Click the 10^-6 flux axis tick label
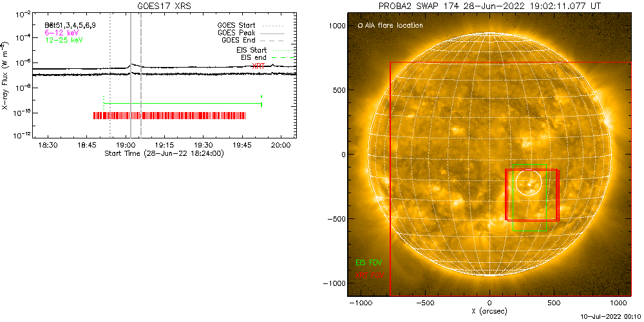 [22, 63]
